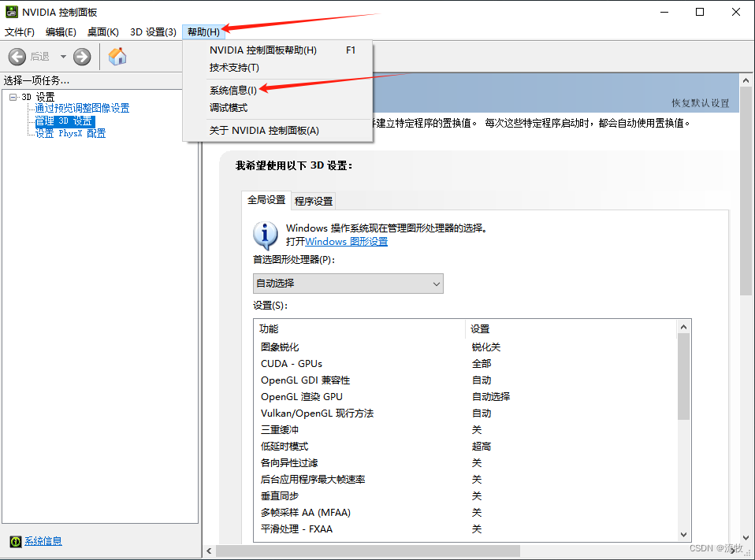The height and width of the screenshot is (560, 755).
Task: Select OpenGL 渲染 GPU setting row
Action: click(x=465, y=396)
